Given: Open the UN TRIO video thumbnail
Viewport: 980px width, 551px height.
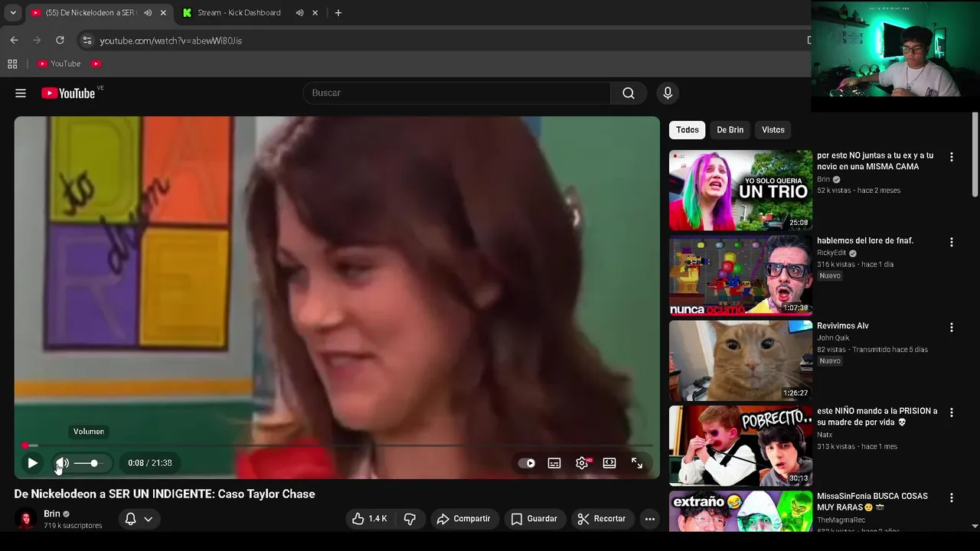Looking at the screenshot, I should coord(740,190).
